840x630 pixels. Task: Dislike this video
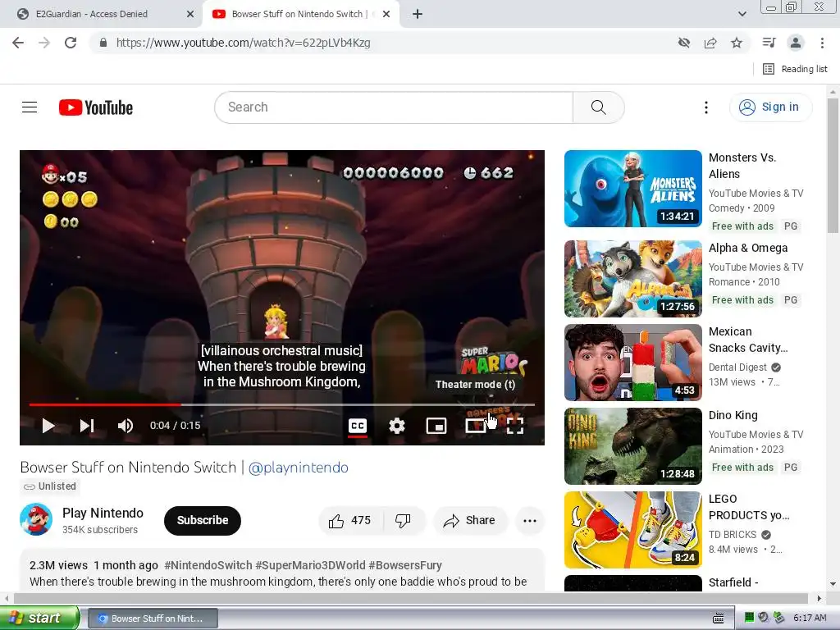click(403, 520)
